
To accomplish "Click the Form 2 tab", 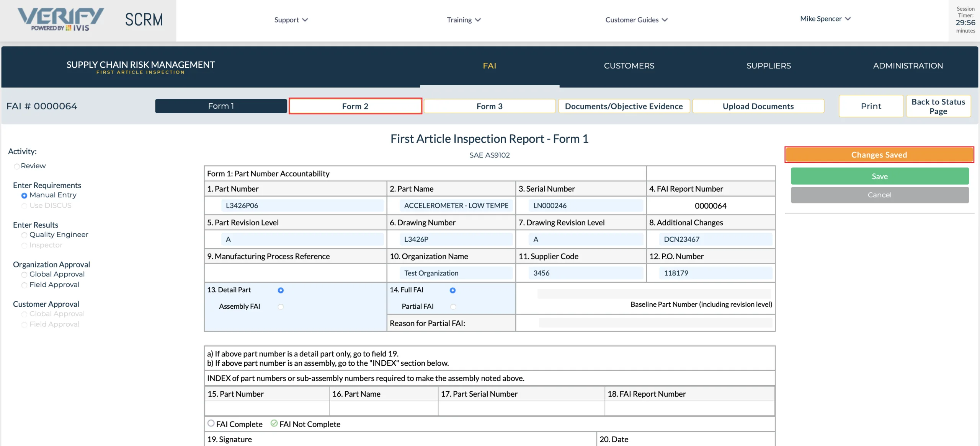I will point(355,106).
